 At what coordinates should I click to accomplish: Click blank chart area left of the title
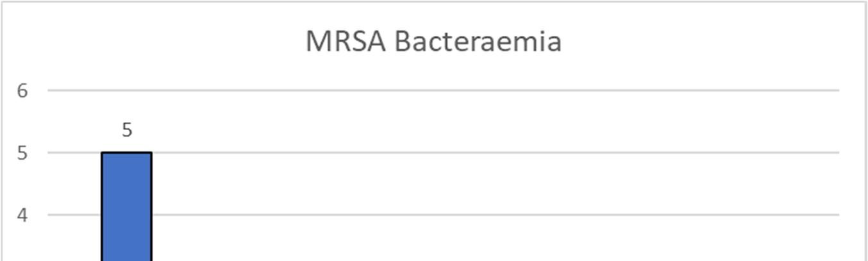[160, 42]
